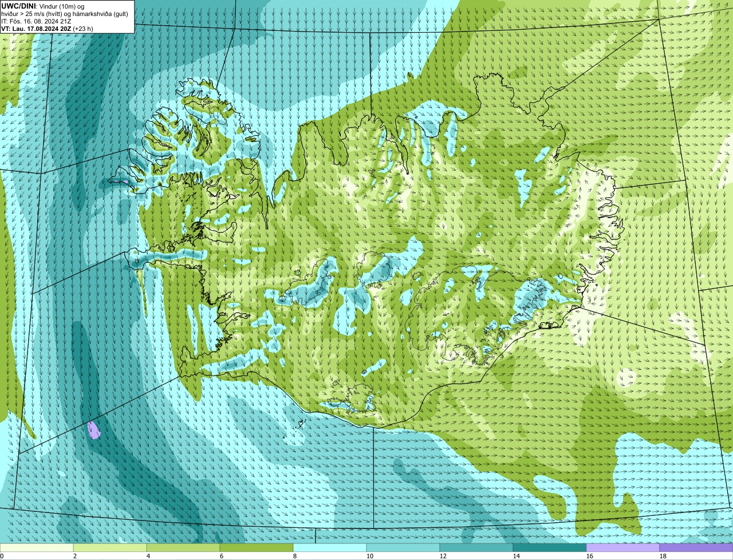Click the legend scale label "4"
Viewport: 733px width, 560px height.
pos(148,556)
